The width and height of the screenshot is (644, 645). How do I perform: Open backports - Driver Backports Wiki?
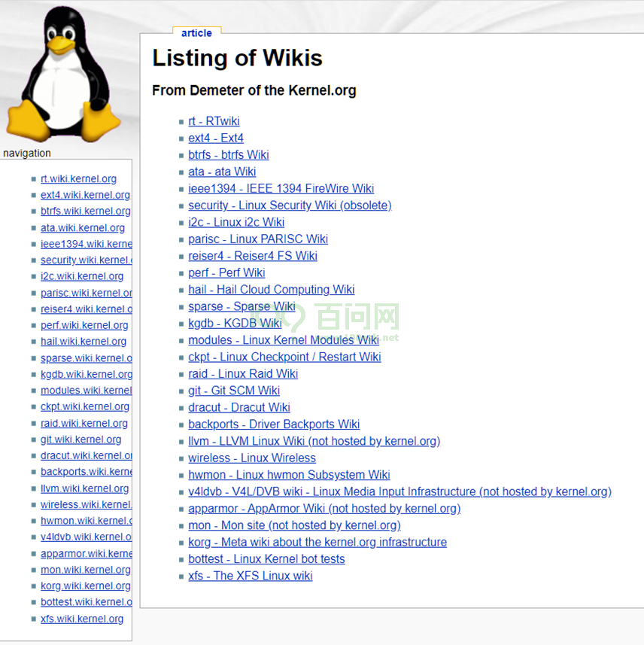pos(274,424)
